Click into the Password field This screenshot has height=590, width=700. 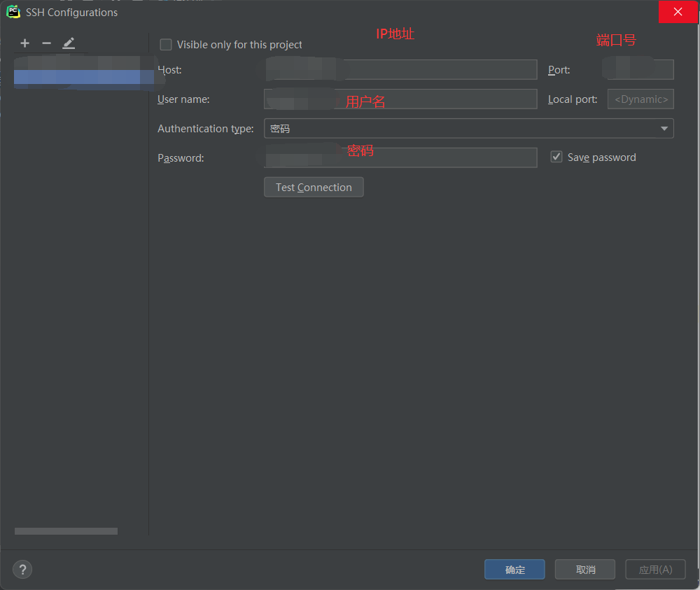(400, 157)
